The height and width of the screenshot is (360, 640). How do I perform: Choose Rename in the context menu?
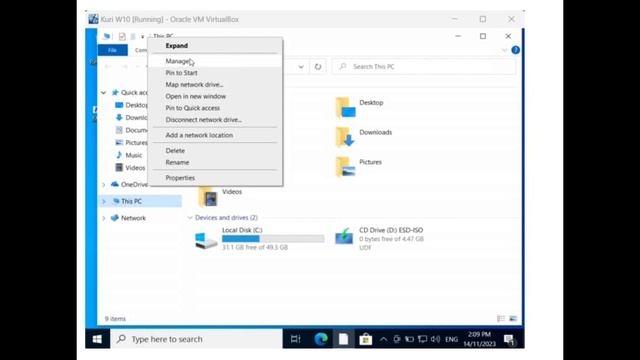click(177, 162)
